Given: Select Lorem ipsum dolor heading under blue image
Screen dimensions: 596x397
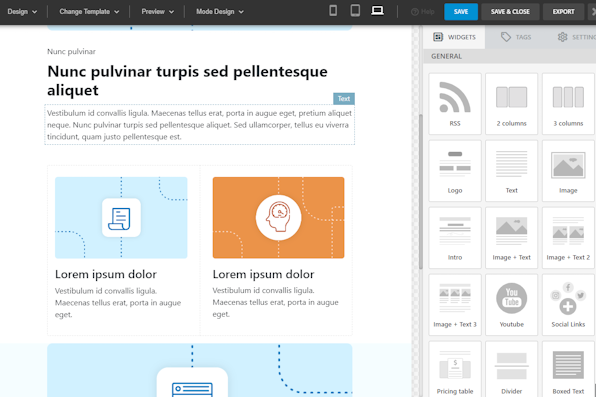Looking at the screenshot, I should click(106, 274).
